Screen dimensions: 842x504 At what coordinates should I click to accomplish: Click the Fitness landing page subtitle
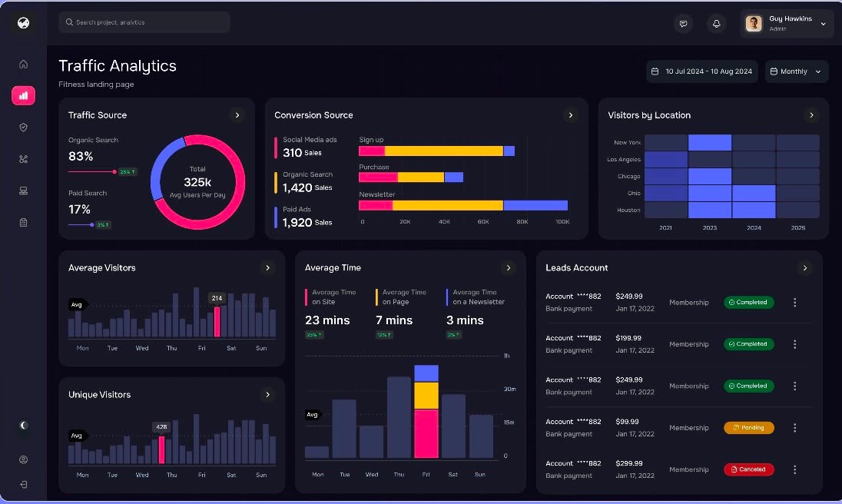coord(96,85)
